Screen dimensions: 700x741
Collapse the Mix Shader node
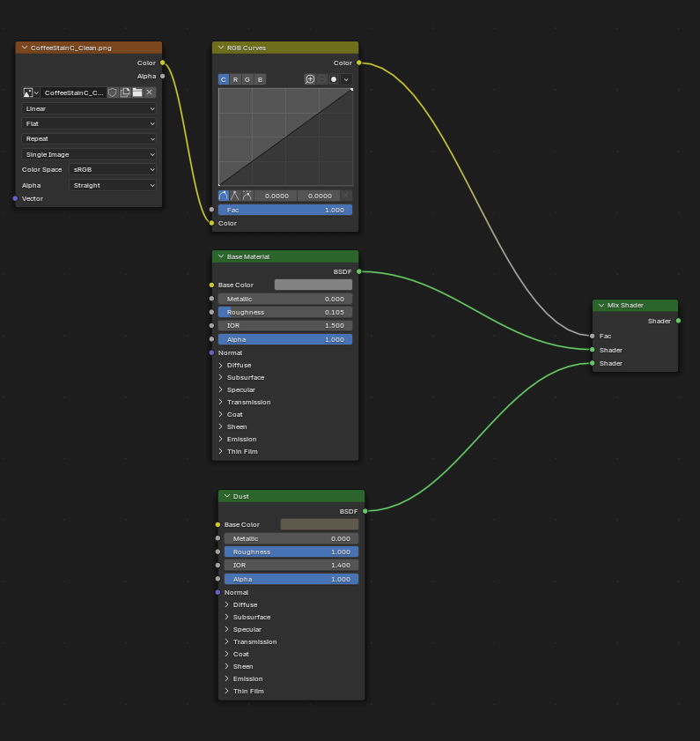pyautogui.click(x=601, y=305)
